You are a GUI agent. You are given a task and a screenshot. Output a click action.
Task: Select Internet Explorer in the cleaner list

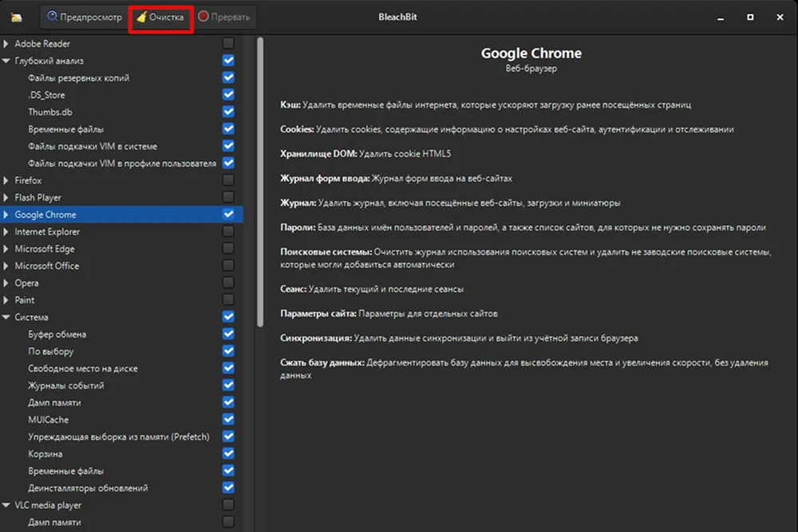click(47, 231)
